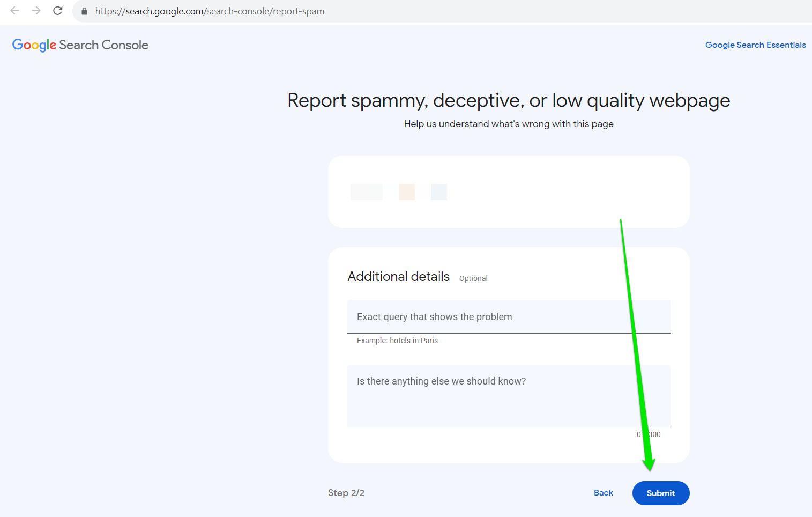The image size is (812, 517).
Task: Click the browser back arrow
Action: (x=15, y=11)
